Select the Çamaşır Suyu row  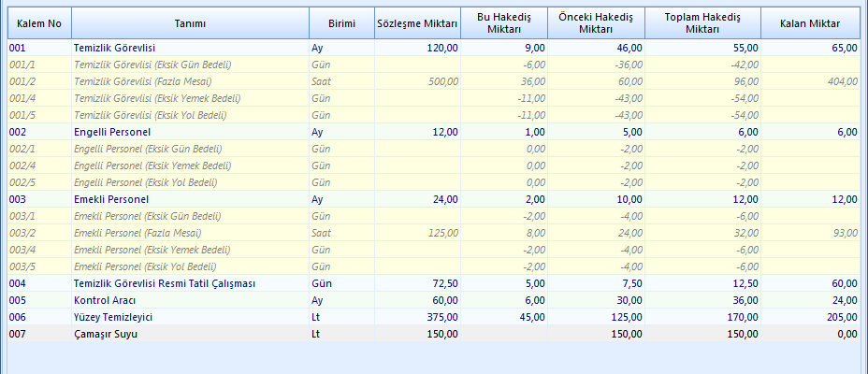tap(106, 334)
